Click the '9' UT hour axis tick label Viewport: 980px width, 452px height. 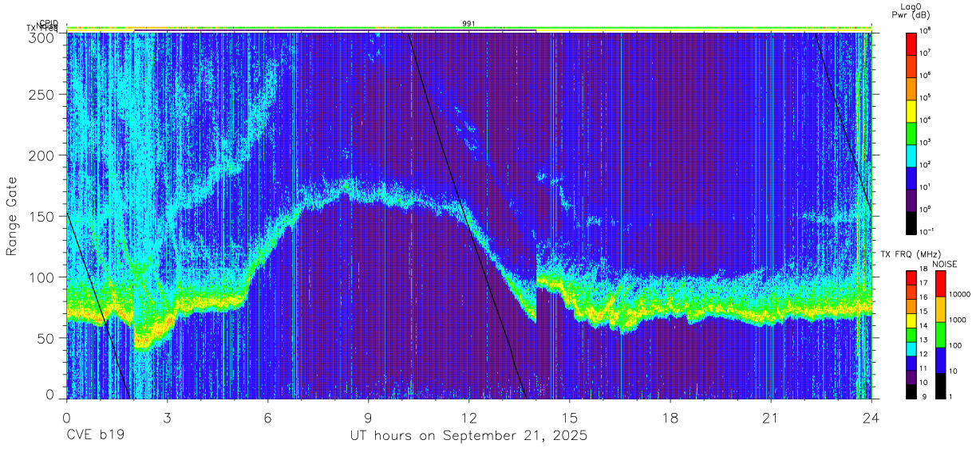[368, 418]
